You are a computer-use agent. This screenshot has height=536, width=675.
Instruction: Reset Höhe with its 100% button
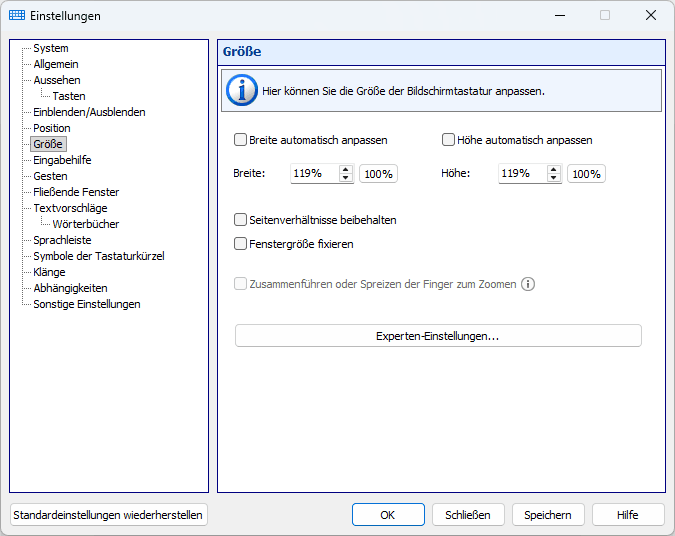pyautogui.click(x=586, y=174)
